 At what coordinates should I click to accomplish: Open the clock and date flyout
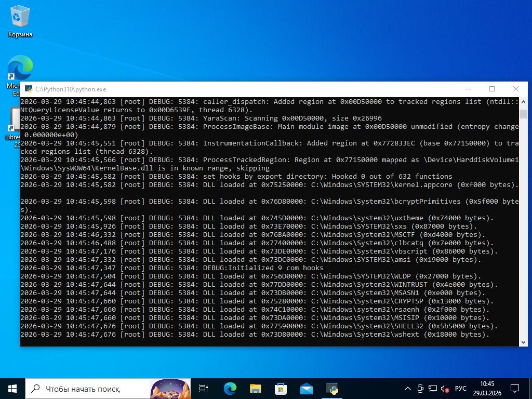tap(487, 388)
